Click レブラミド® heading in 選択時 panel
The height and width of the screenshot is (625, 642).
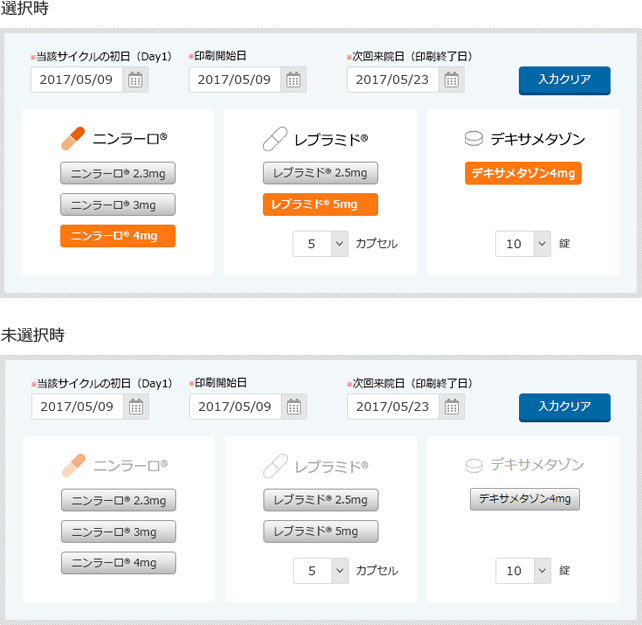(331, 140)
